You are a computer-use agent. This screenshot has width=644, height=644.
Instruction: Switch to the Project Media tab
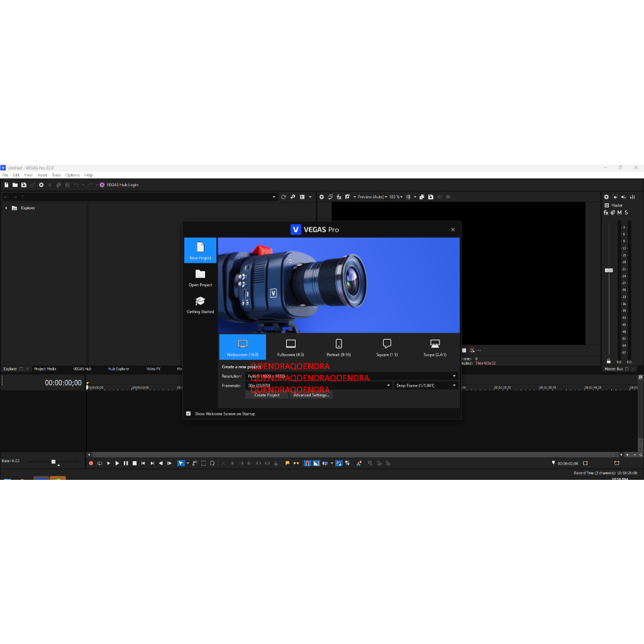45,369
